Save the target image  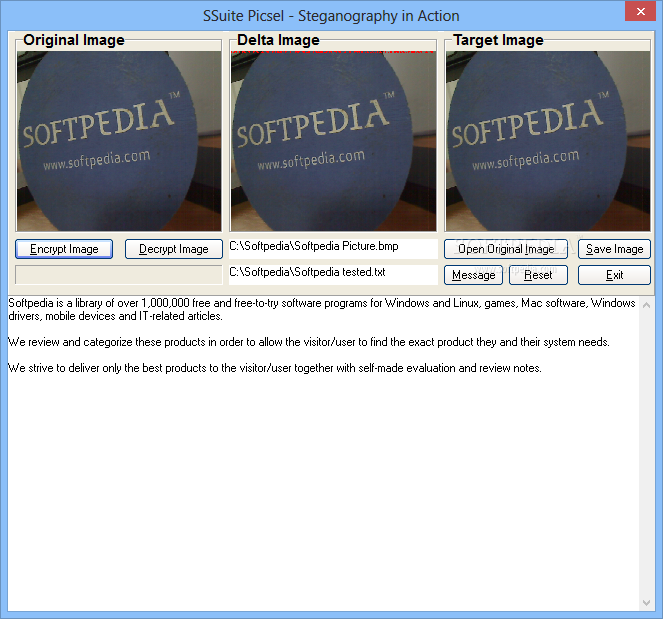pos(614,249)
